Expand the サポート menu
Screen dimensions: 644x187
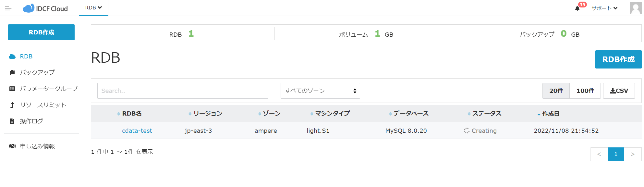click(x=604, y=8)
